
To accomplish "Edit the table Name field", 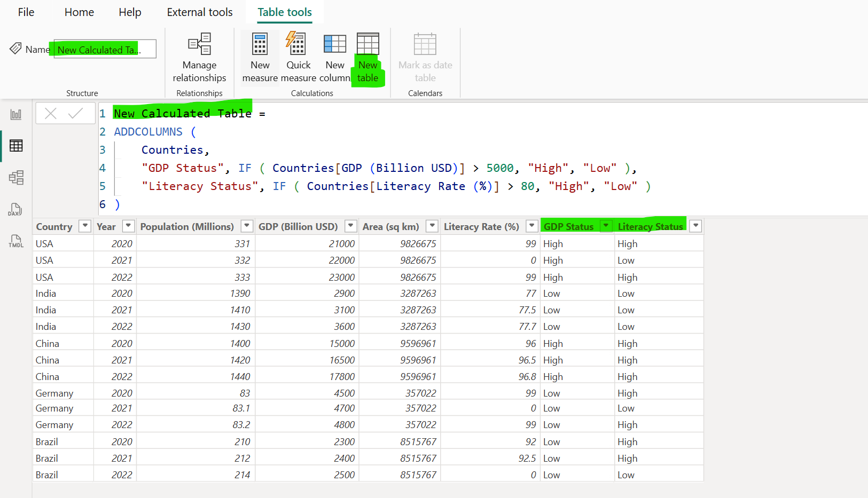I will tap(104, 49).
